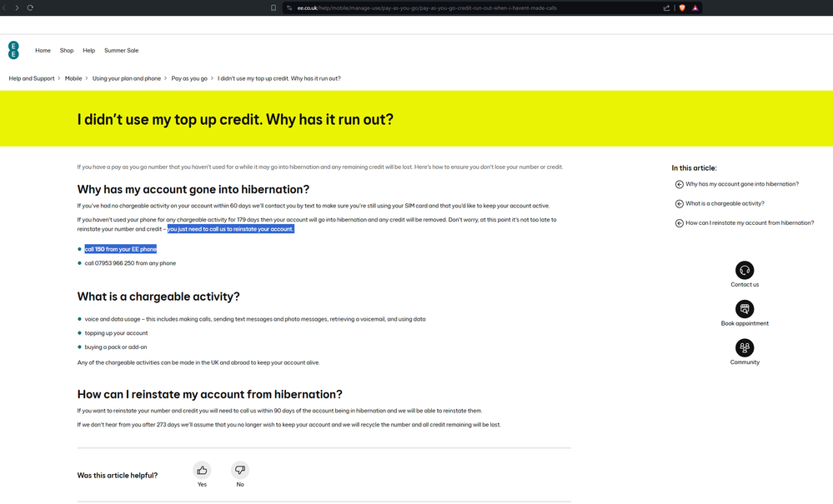Image resolution: width=833 pixels, height=504 pixels.
Task: Click the Book appointment label
Action: (745, 323)
